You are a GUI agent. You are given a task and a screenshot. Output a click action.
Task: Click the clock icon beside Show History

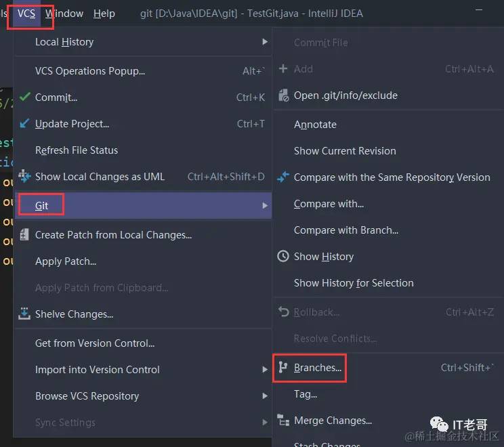[283, 256]
